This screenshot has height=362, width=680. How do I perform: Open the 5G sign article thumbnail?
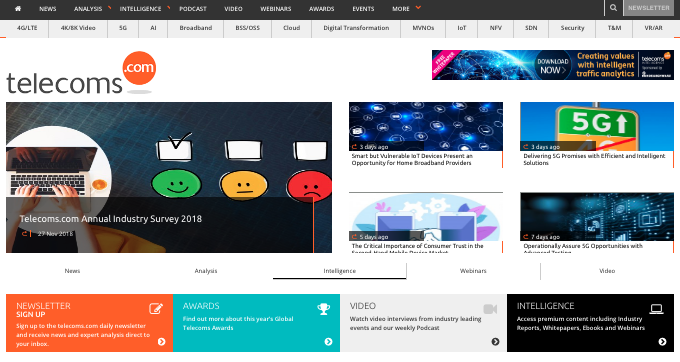pos(597,126)
